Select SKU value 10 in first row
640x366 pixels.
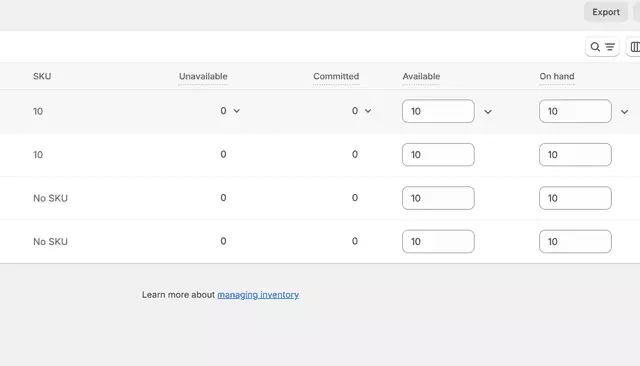pyautogui.click(x=38, y=111)
